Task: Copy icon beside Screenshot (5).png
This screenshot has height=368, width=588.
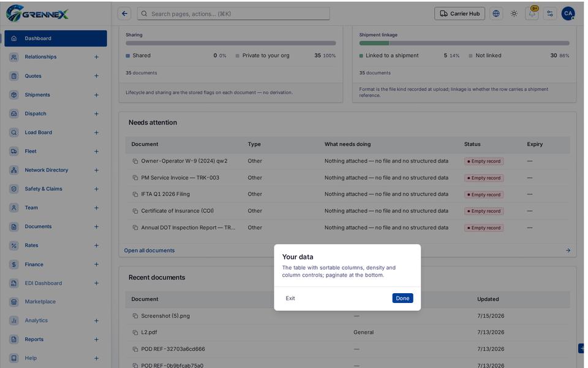Action: click(x=135, y=316)
